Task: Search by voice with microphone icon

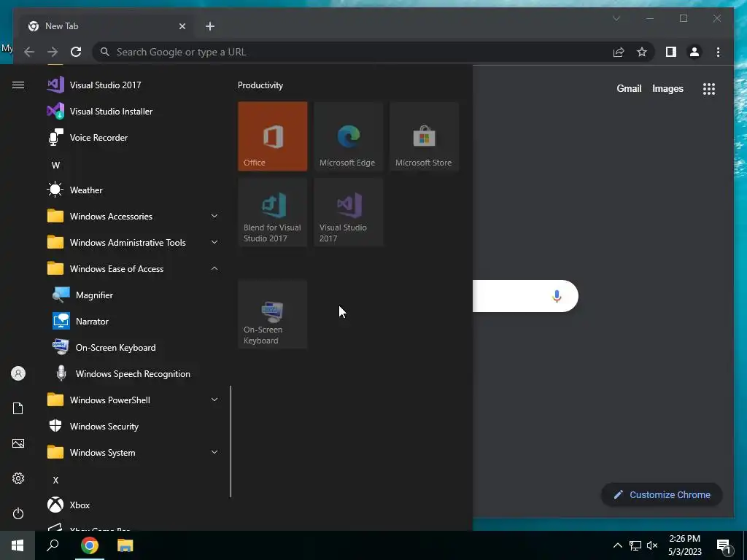Action: [x=557, y=296]
